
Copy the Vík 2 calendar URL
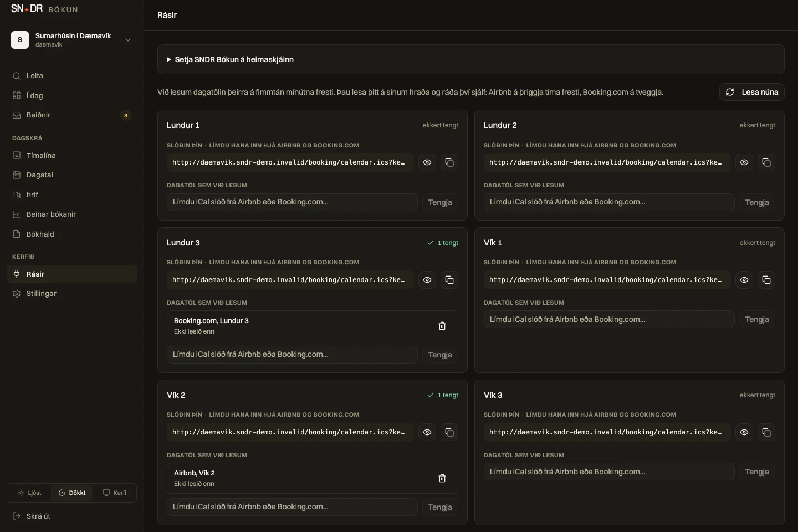coord(449,432)
